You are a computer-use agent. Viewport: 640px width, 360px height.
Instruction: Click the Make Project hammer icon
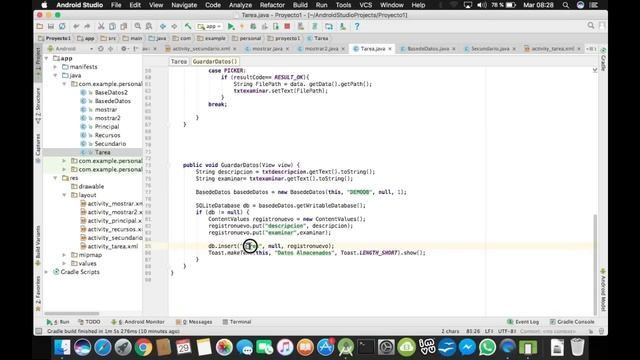point(188,27)
